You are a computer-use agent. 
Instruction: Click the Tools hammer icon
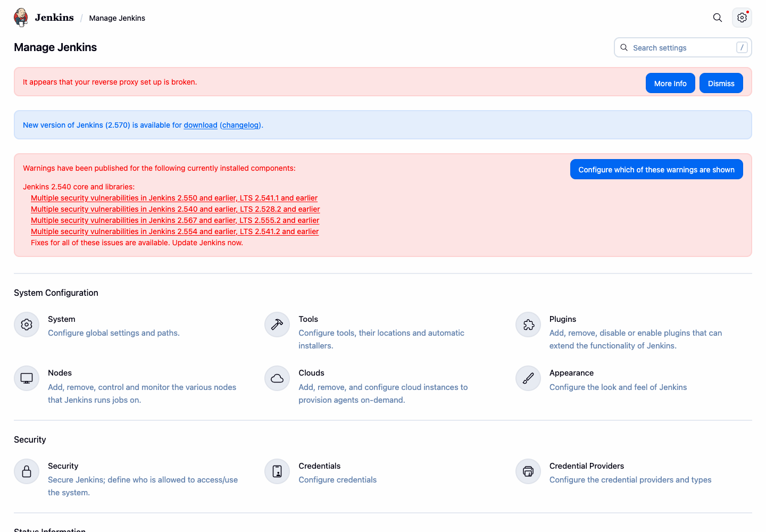click(277, 325)
